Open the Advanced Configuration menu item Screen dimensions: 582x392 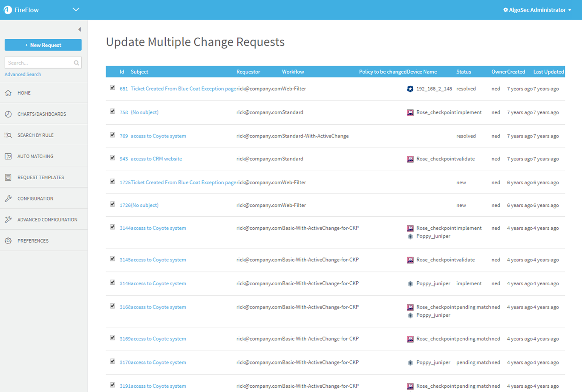(47, 220)
